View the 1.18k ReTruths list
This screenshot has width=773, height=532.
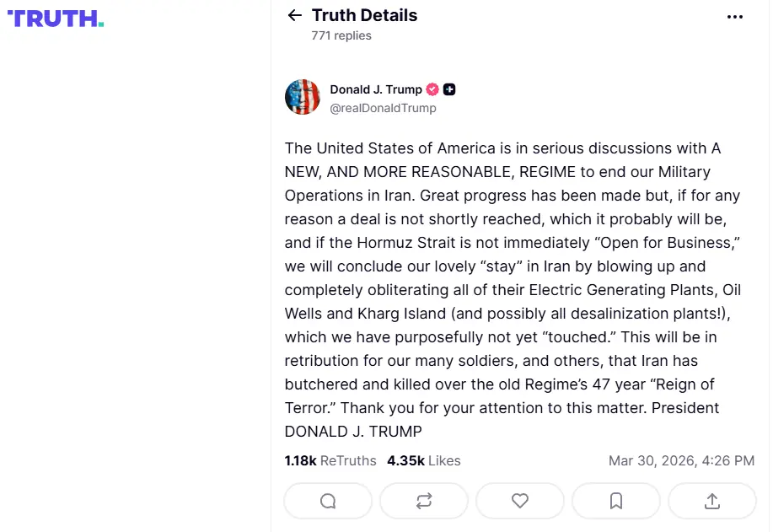click(x=330, y=460)
